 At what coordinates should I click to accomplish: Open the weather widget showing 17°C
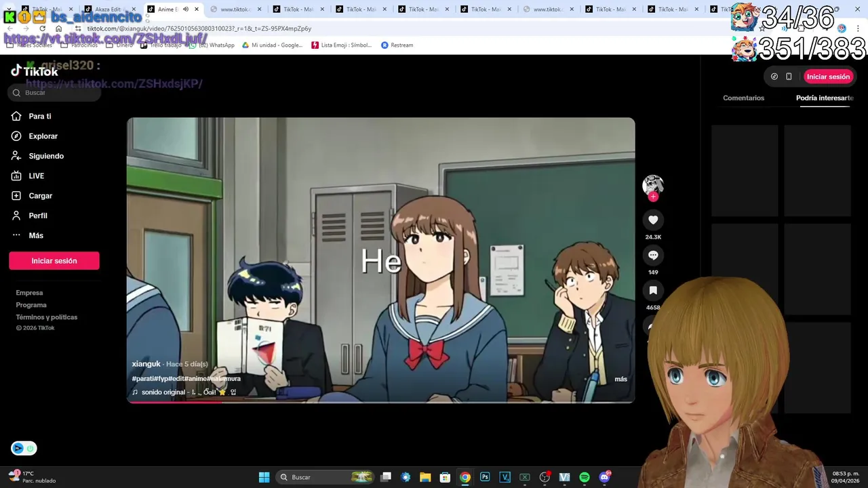pyautogui.click(x=32, y=477)
